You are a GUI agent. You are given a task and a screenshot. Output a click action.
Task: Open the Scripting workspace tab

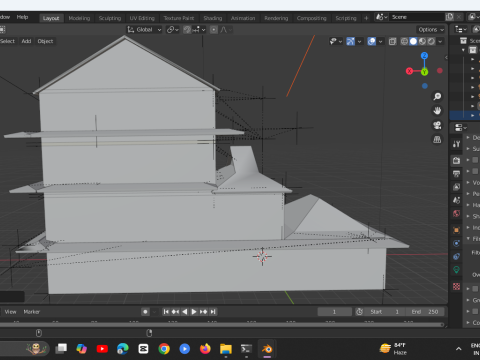(346, 18)
